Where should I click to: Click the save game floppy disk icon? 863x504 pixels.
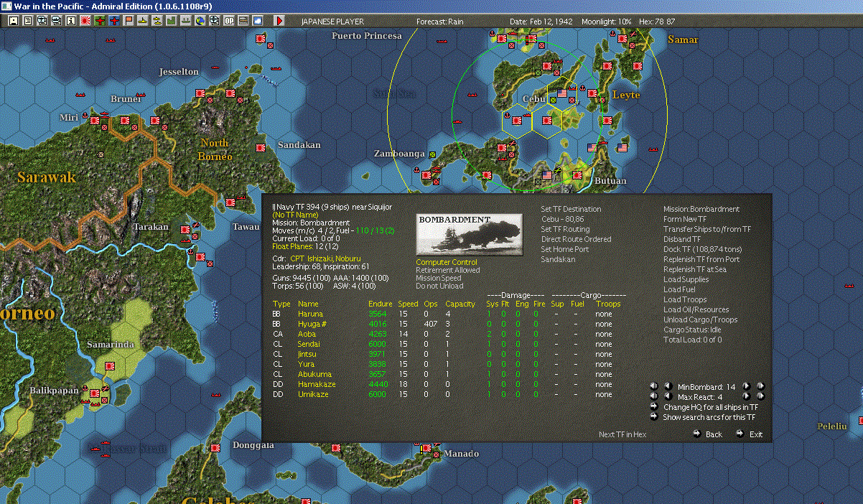(13, 21)
